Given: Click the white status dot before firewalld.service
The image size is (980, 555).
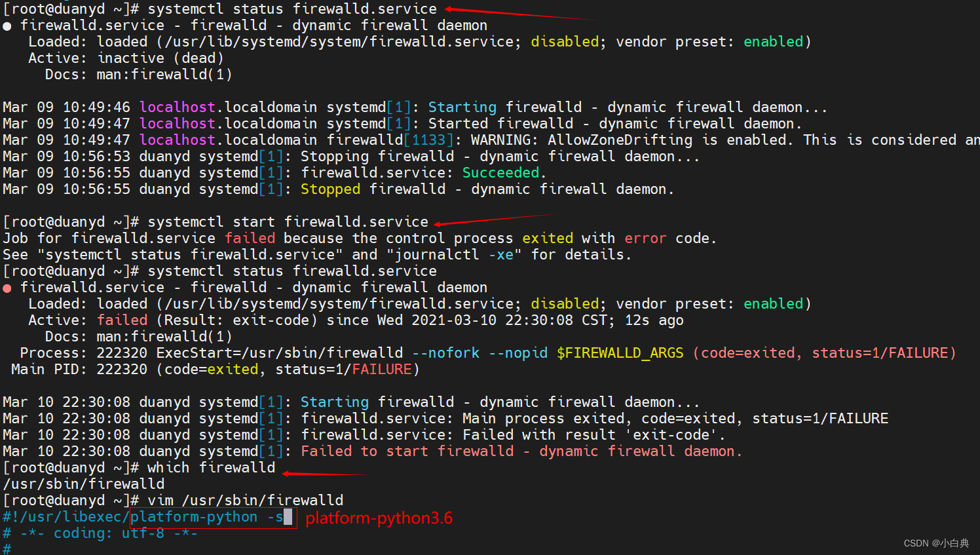Looking at the screenshot, I should [7, 26].
